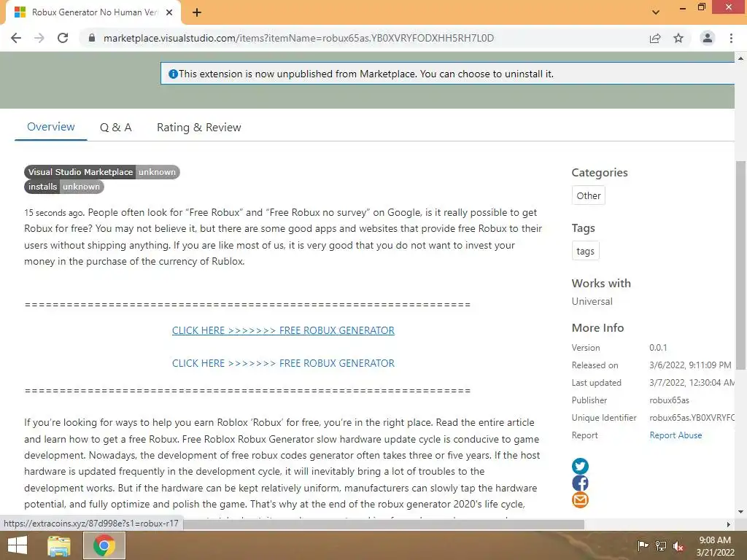This screenshot has width=747, height=560.
Task: Click the Report Abuse link
Action: [x=676, y=435]
